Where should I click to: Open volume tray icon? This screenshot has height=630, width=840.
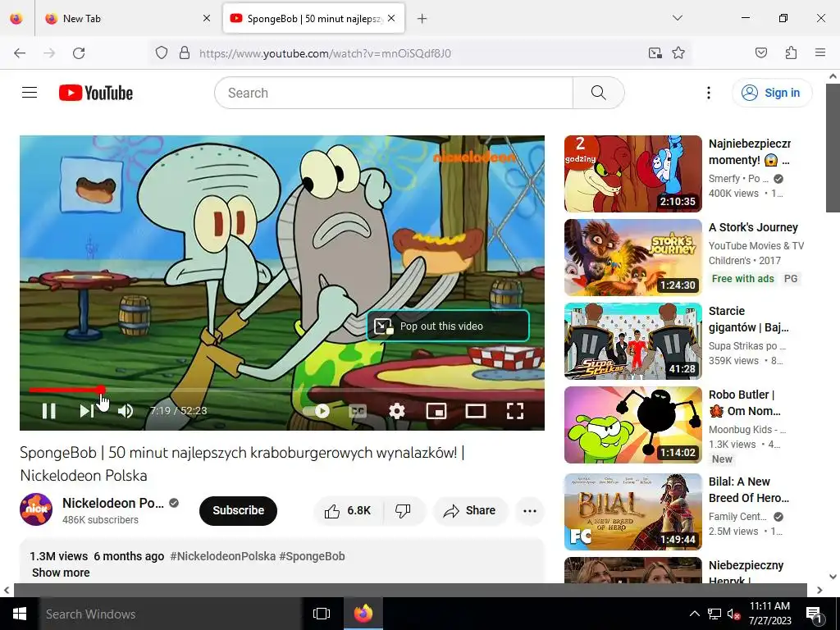point(734,614)
